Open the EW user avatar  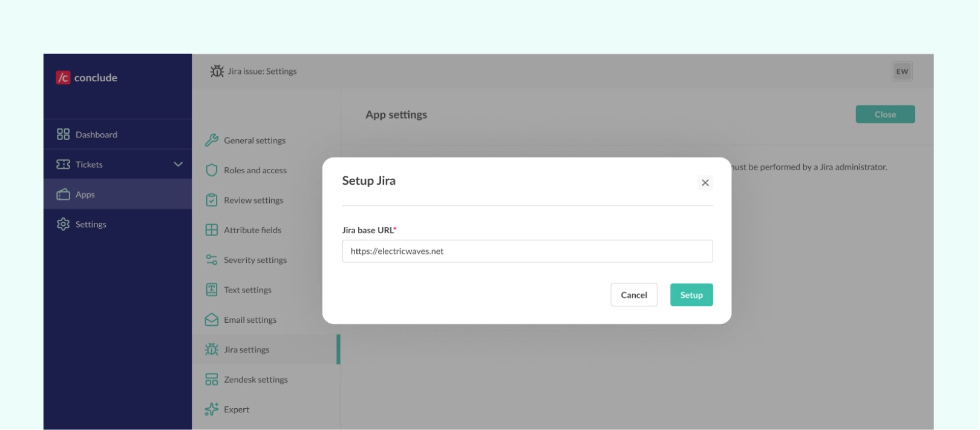pos(902,71)
